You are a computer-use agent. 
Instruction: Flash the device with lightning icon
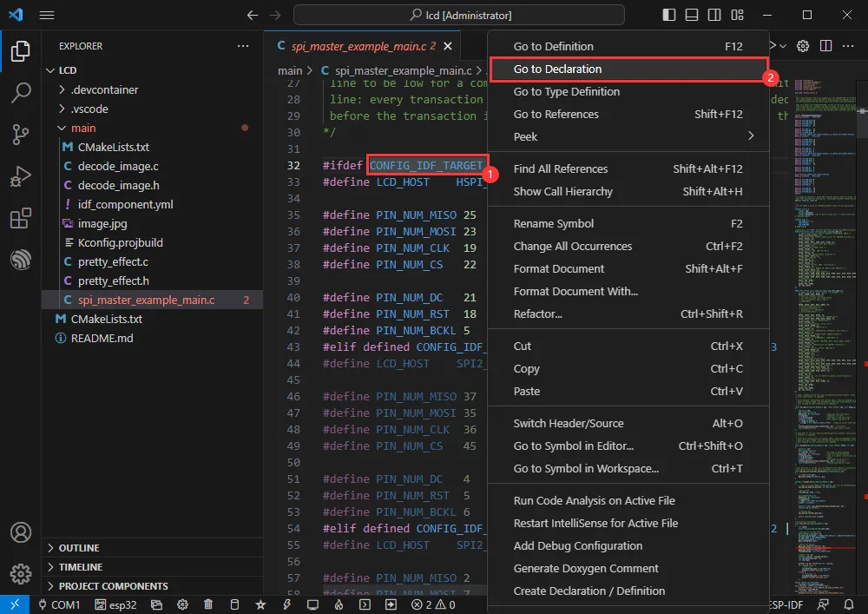286,604
